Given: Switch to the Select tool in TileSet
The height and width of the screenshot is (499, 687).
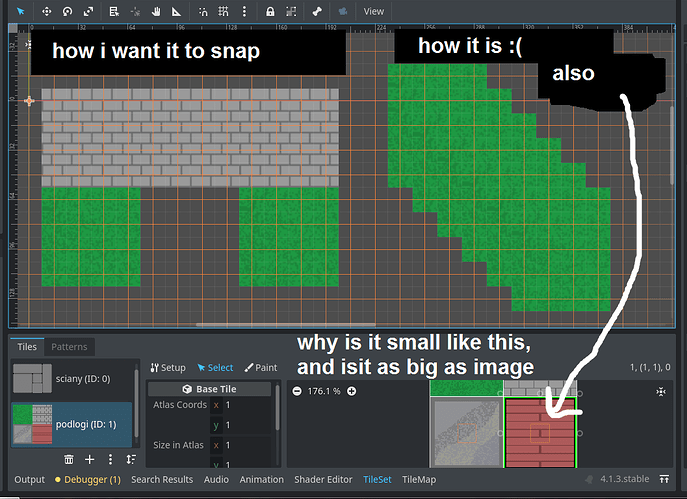Looking at the screenshot, I should pos(215,368).
